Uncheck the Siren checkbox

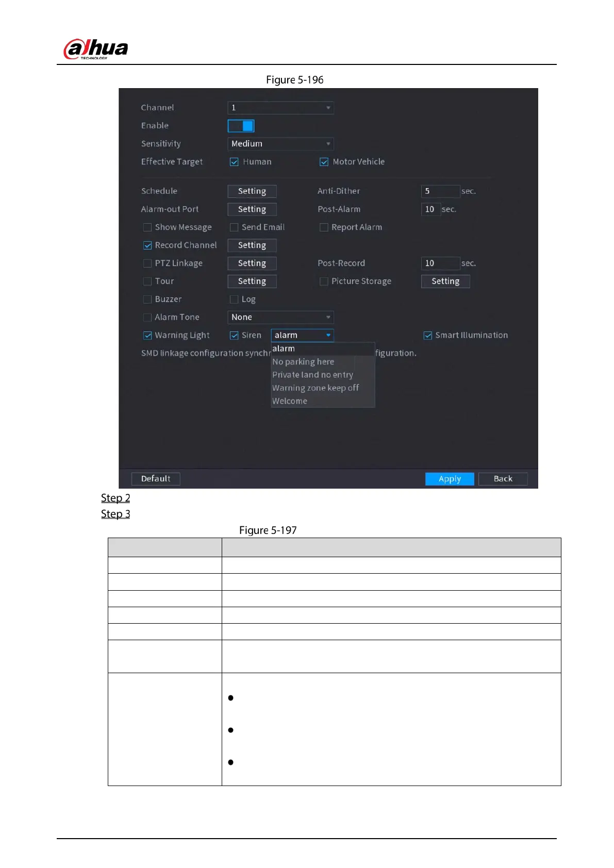coord(234,336)
